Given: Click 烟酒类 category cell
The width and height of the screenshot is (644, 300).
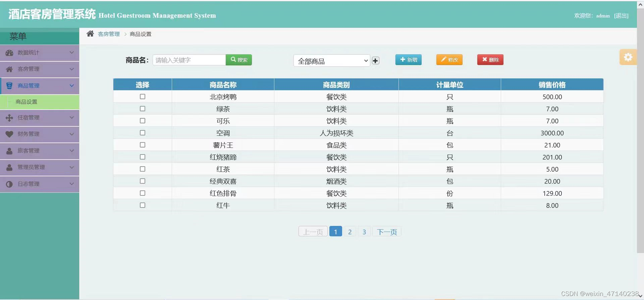Looking at the screenshot, I should click(336, 181).
